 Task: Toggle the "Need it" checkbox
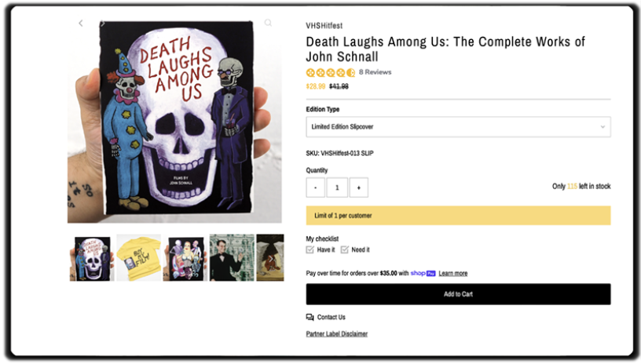345,249
